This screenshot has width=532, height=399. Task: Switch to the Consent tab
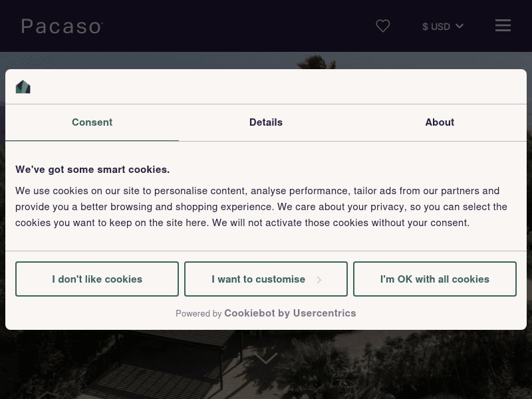click(x=92, y=122)
